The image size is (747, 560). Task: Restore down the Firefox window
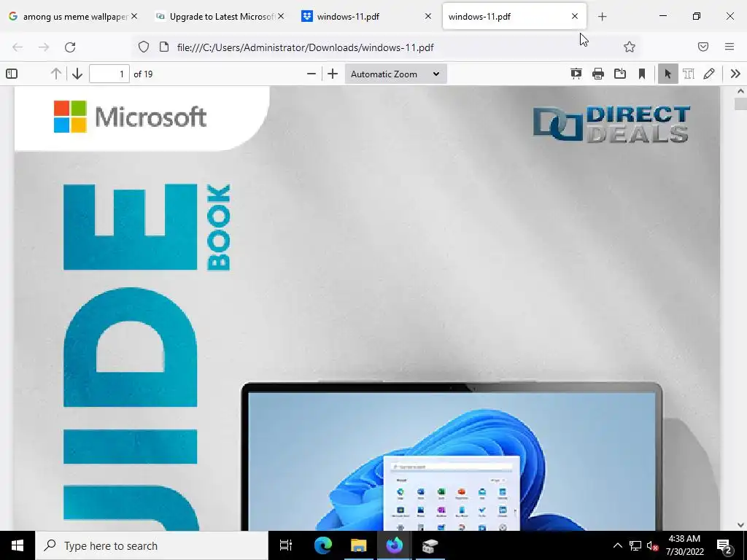pos(697,16)
